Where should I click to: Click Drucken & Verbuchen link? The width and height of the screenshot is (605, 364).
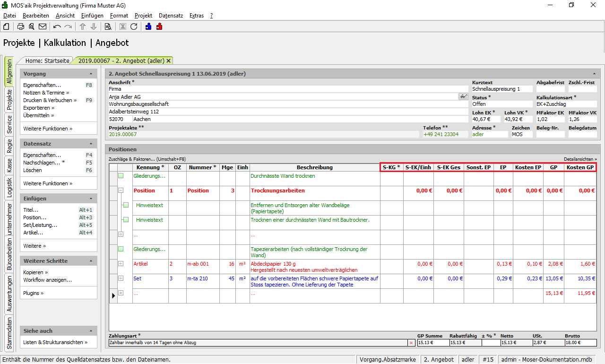pos(48,100)
